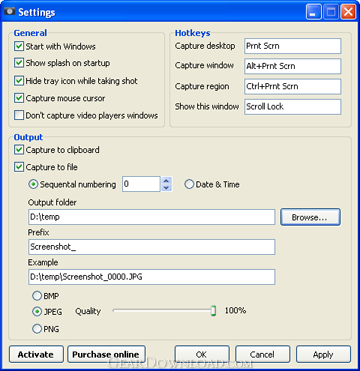Choose PNG output format

point(37,329)
